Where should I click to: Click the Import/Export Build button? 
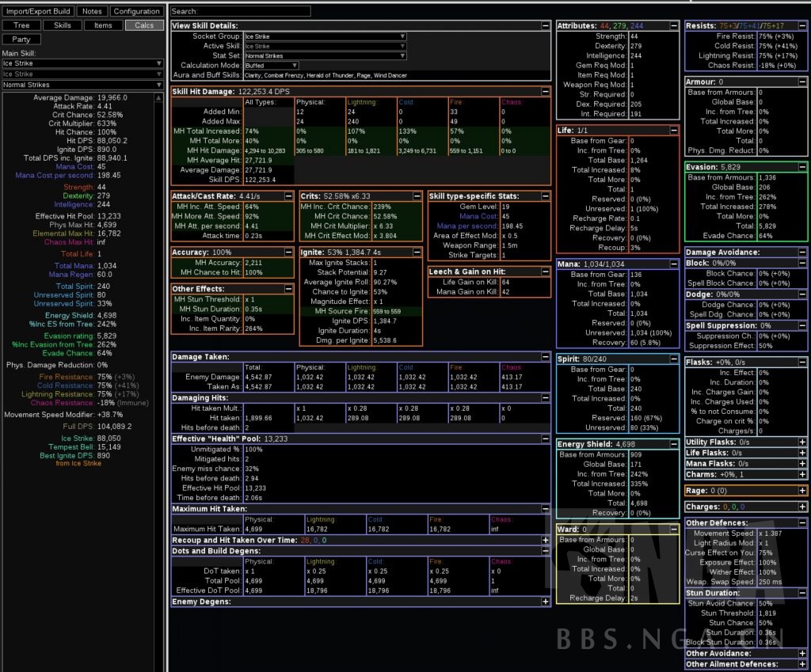click(39, 12)
